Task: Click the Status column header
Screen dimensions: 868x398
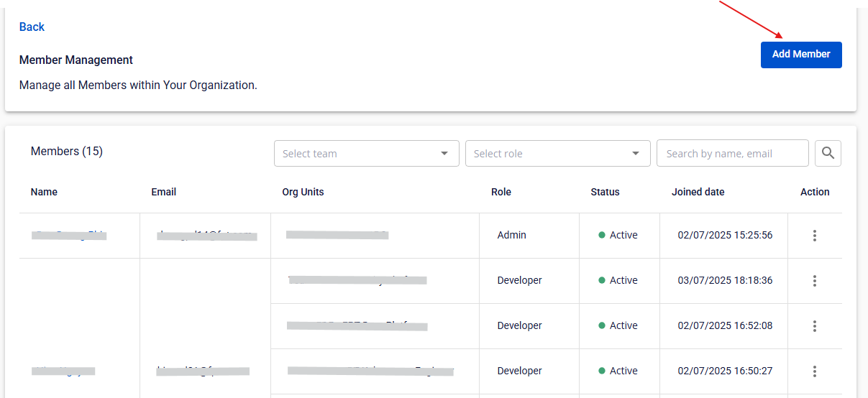Action: pos(605,192)
